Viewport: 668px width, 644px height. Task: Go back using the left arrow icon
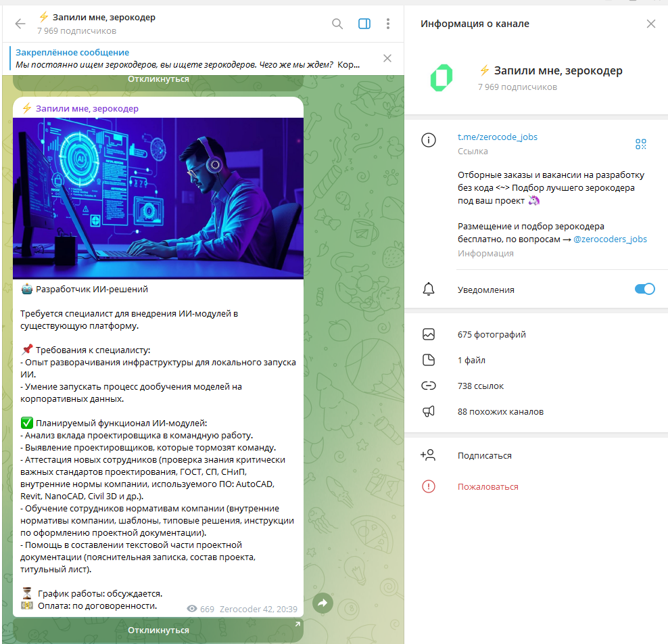pos(20,24)
